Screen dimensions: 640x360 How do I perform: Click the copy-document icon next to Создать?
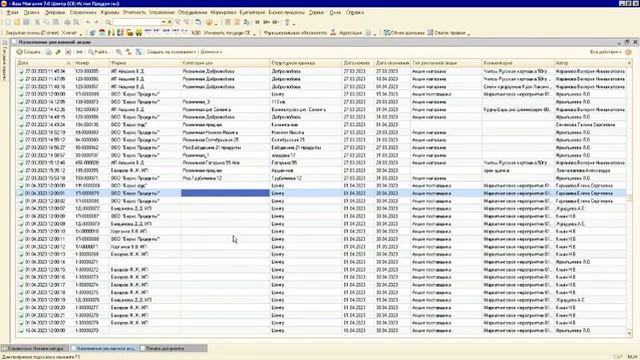(48, 52)
